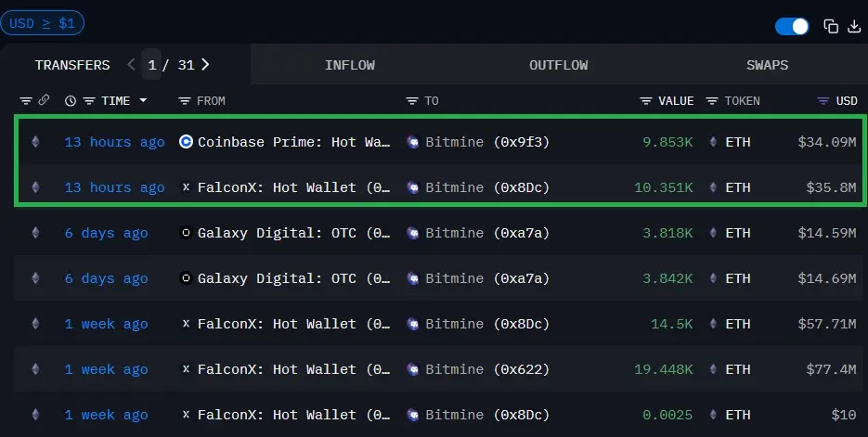The image size is (868, 437).
Task: Click the 19.448K value
Action: click(664, 369)
